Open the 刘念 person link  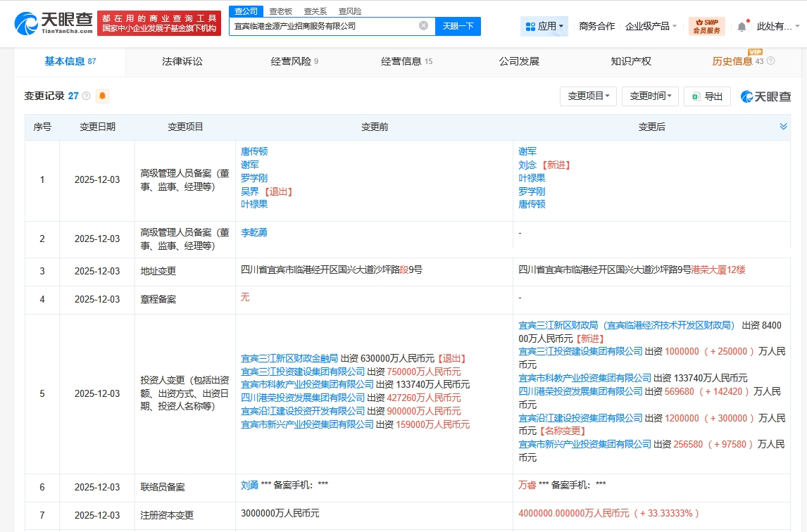coord(528,165)
